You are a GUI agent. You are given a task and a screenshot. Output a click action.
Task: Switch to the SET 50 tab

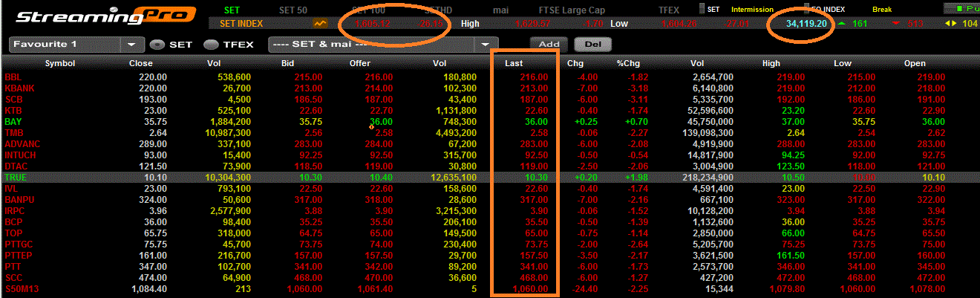click(294, 10)
